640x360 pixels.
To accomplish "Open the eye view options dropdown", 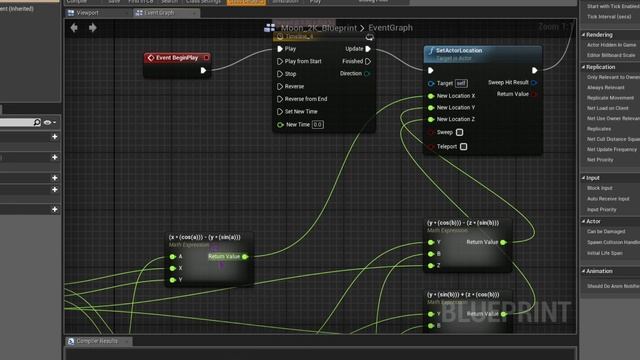I will click(x=50, y=122).
